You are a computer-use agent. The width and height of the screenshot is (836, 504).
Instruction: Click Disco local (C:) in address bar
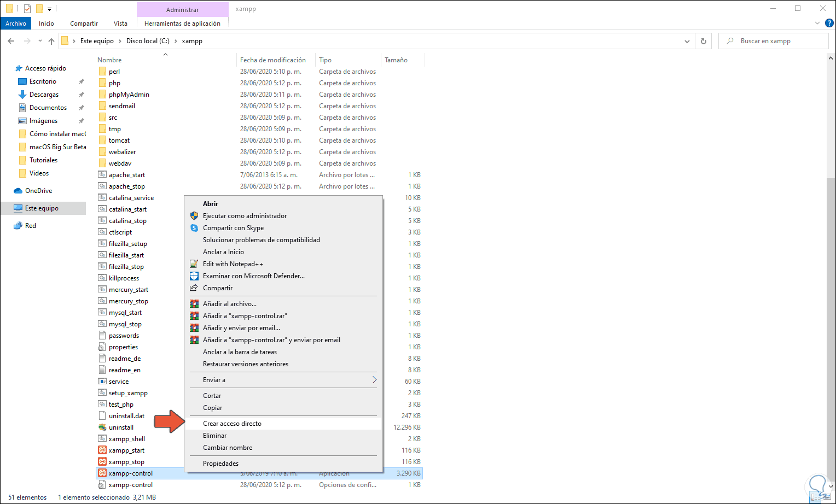coord(148,41)
